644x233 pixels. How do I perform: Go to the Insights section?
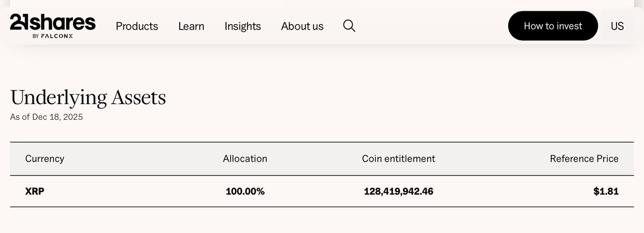[243, 26]
